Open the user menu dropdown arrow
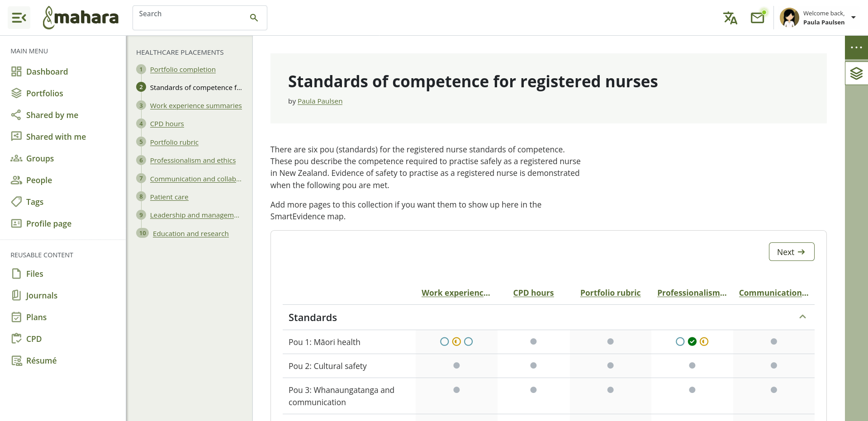The height and width of the screenshot is (421, 868). click(854, 18)
